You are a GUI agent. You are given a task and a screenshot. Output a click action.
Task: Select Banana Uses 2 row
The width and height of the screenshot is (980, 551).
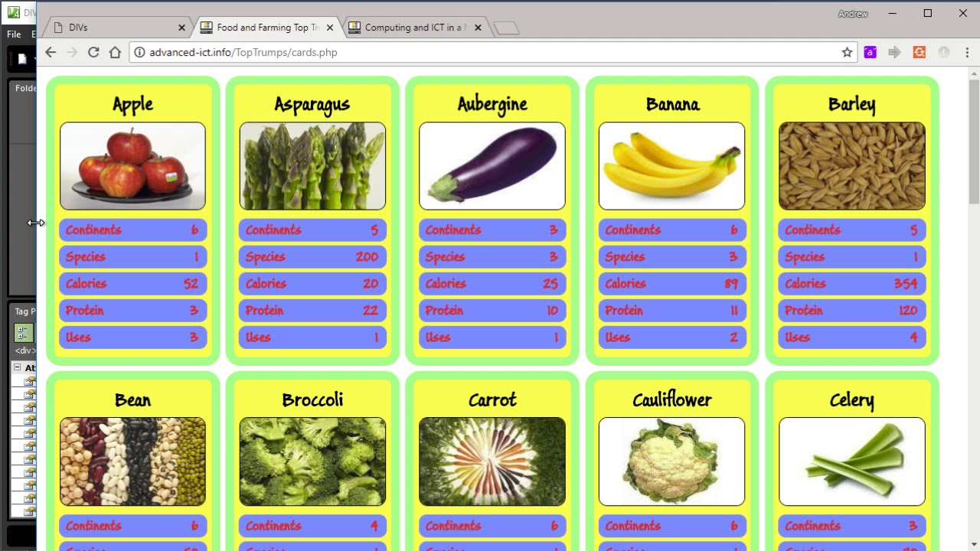pos(671,337)
